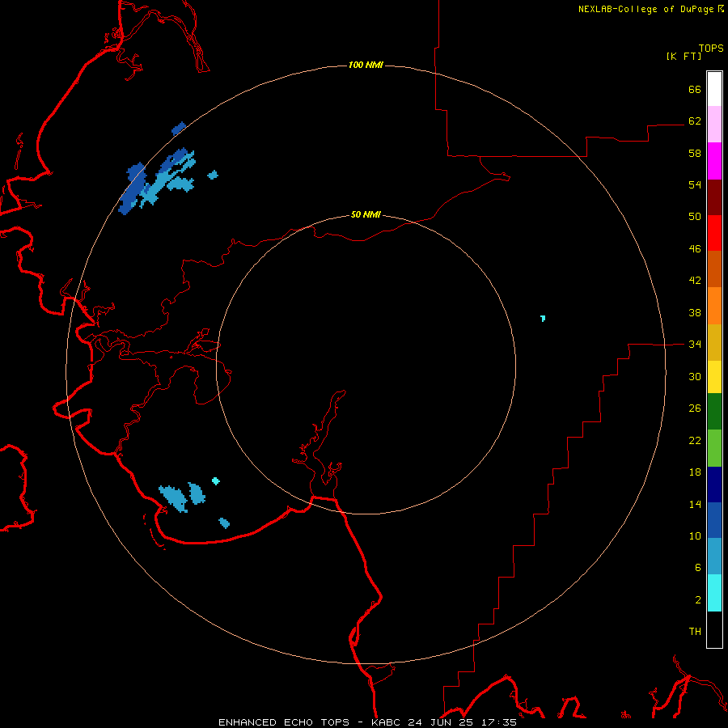
Task: Pick the light blue legend swatch
Action: click(x=714, y=557)
